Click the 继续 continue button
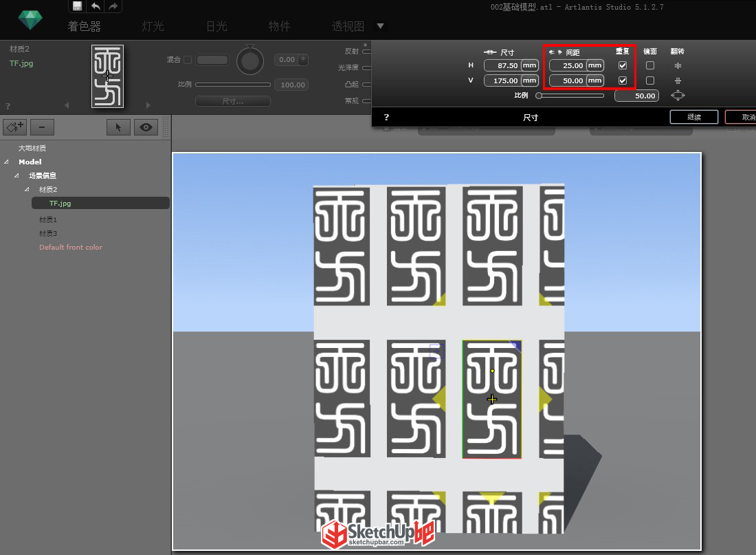 [694, 118]
